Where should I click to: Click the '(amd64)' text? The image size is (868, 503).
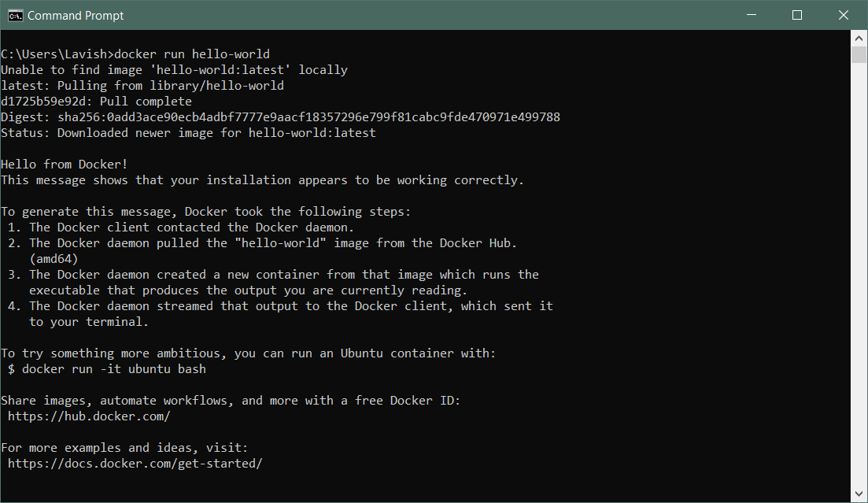point(54,259)
